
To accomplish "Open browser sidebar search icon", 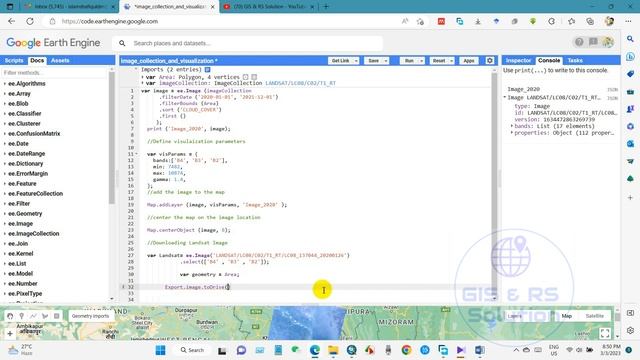I will (630, 39).
